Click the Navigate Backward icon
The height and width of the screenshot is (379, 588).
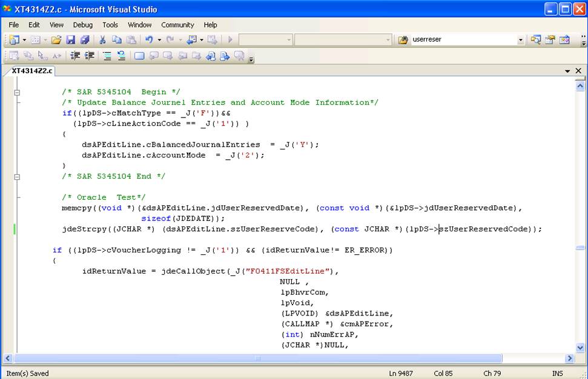tap(191, 39)
